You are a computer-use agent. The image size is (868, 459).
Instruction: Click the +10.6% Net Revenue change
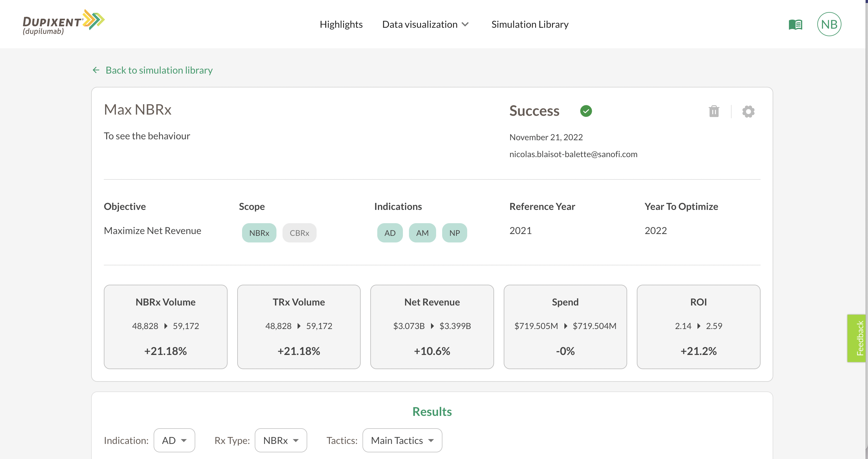[432, 351]
